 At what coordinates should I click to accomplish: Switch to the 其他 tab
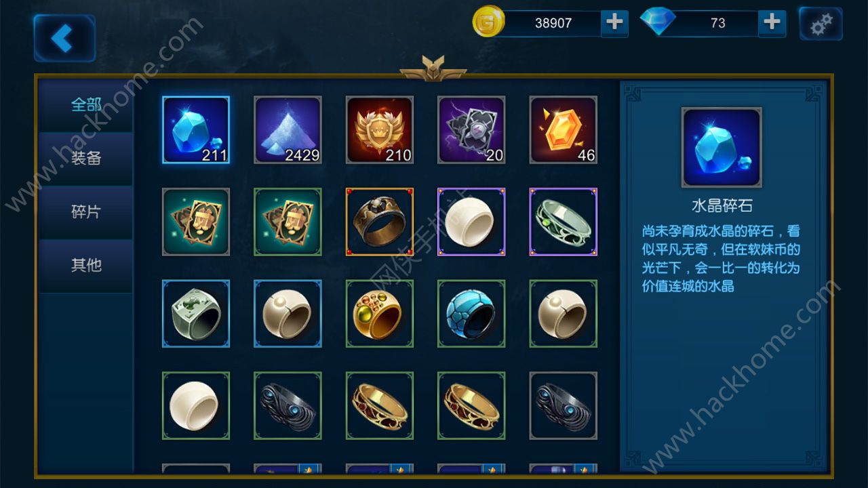86,266
